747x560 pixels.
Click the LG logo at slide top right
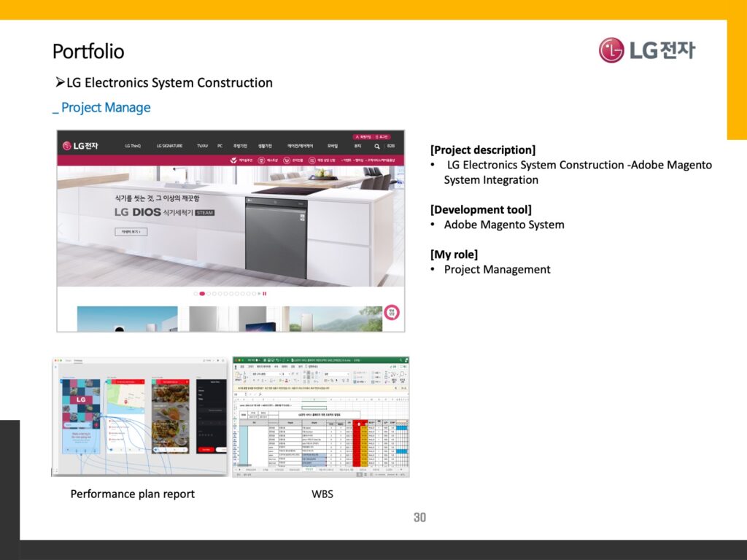coord(646,50)
